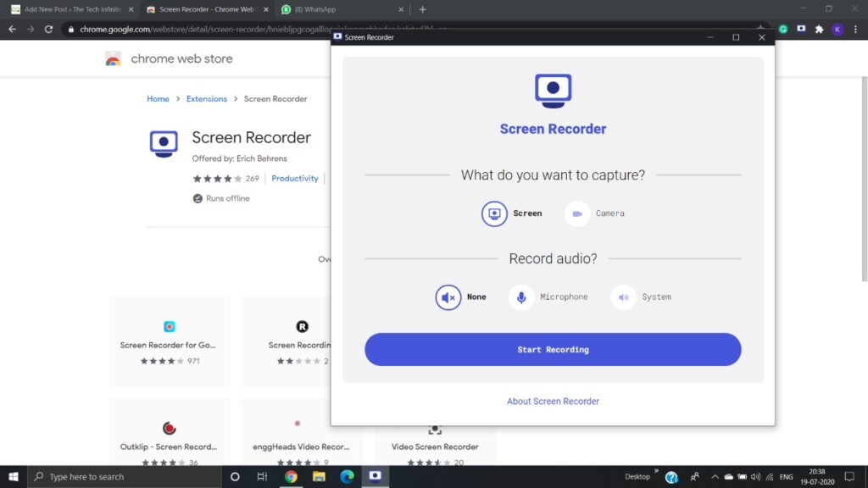Open the Chrome profile avatar

[x=837, y=30]
